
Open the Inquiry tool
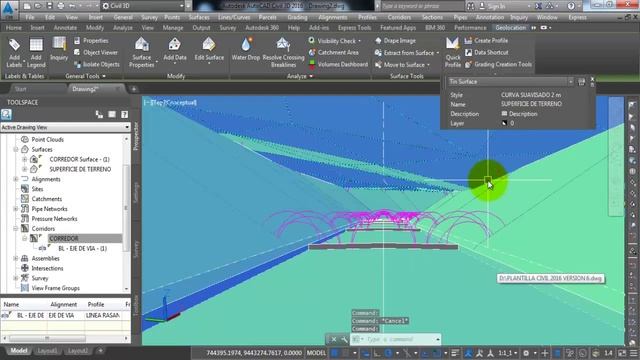(59, 49)
